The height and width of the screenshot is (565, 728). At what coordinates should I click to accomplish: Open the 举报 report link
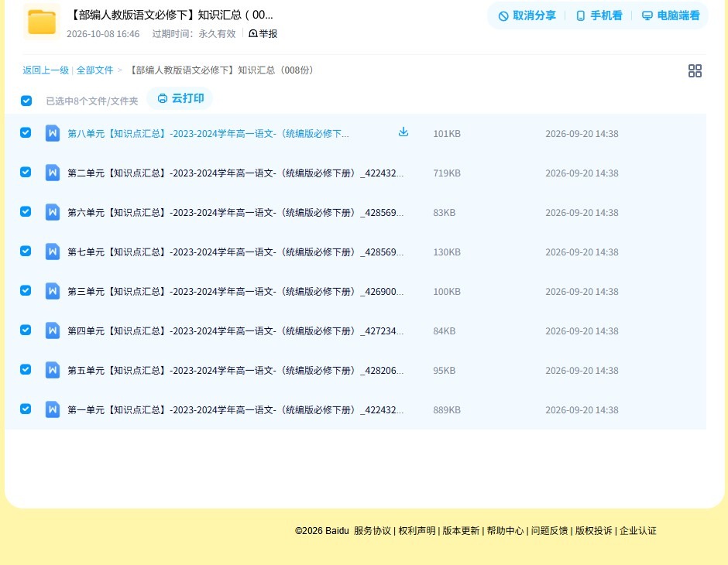(x=263, y=34)
